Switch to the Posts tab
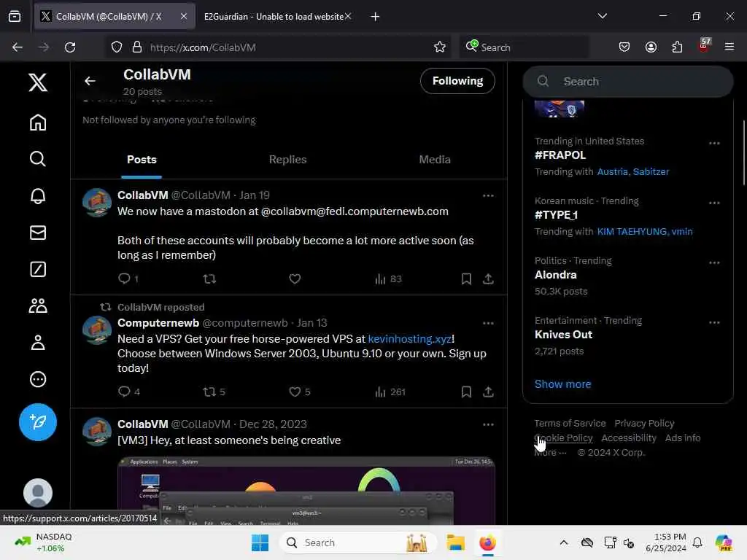The height and width of the screenshot is (560, 747). [142, 160]
